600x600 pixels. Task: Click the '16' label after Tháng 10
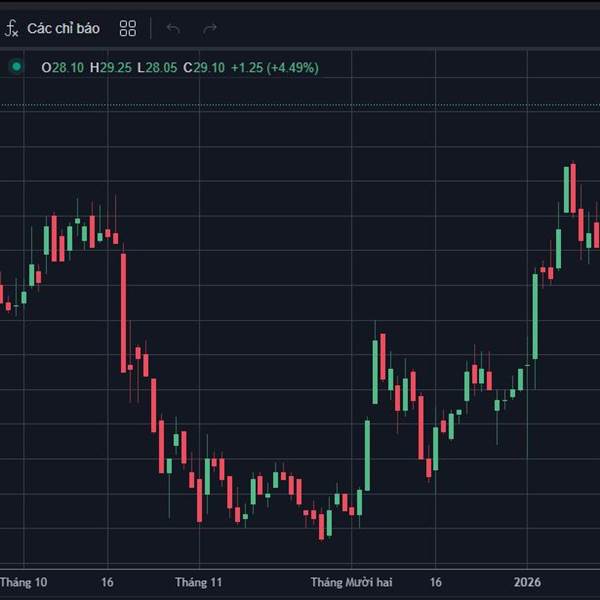click(x=107, y=581)
